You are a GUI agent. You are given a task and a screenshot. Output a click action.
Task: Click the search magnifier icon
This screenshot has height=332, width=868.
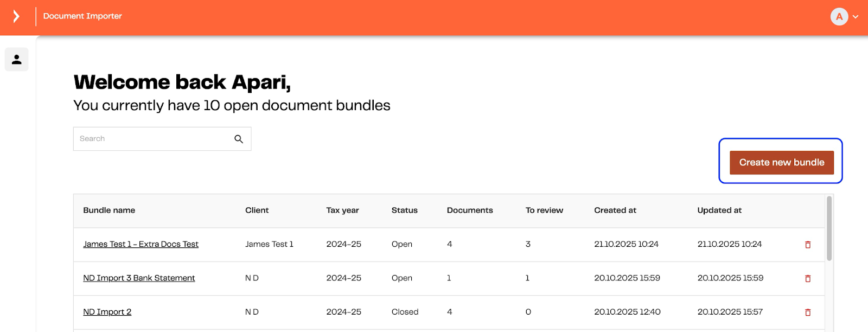tap(239, 139)
